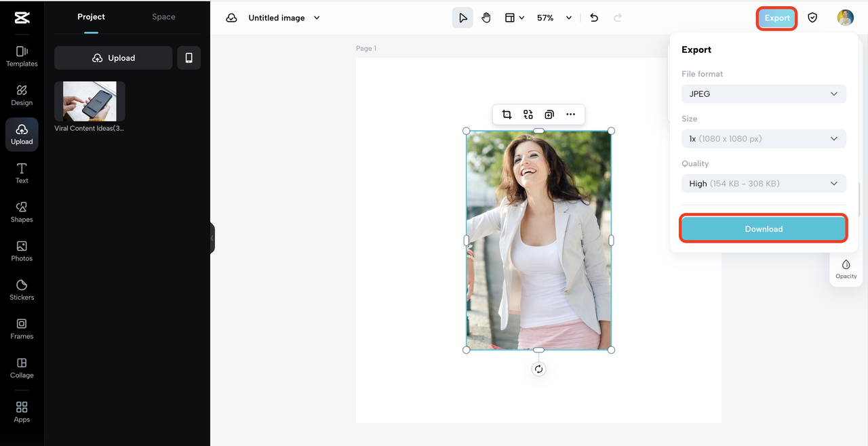The image size is (868, 446).
Task: Open the Quality High dropdown
Action: click(x=764, y=183)
